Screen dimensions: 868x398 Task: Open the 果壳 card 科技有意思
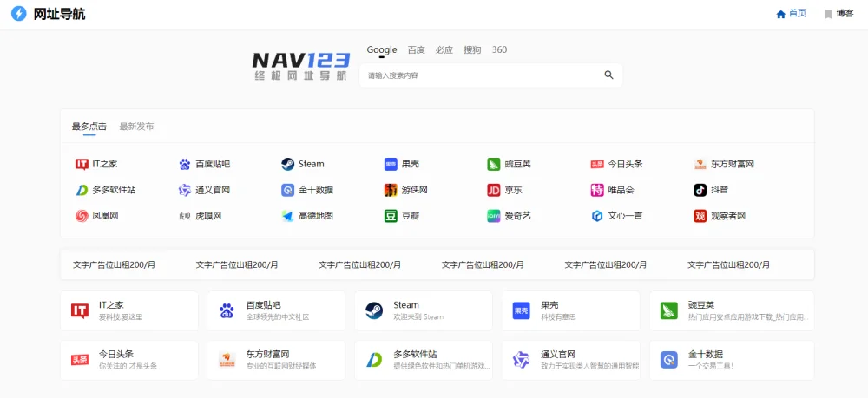click(x=571, y=310)
